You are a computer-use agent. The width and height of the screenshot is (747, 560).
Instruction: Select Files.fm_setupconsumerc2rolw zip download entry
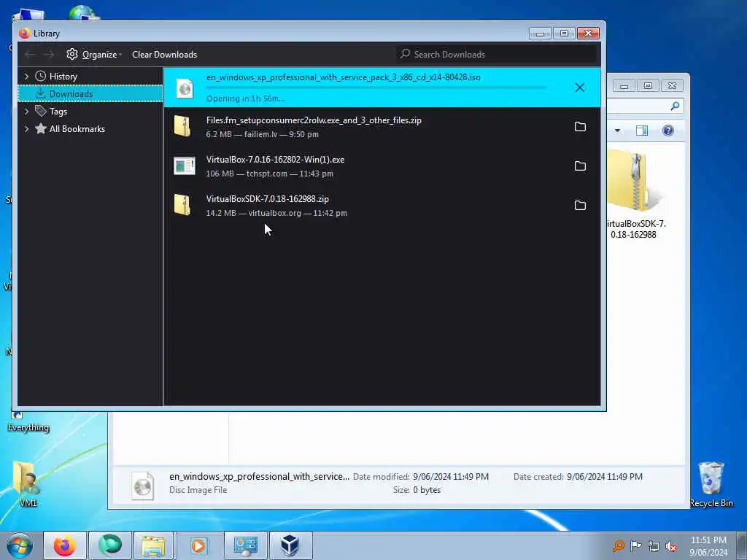[382, 127]
